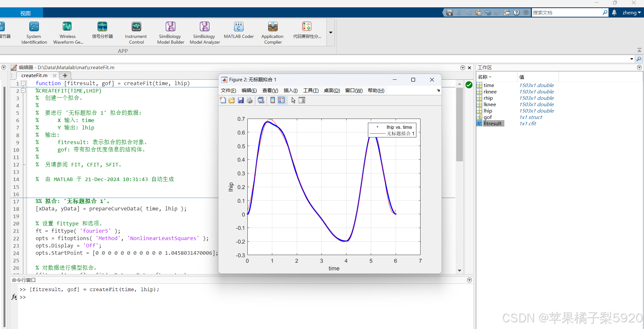Image resolution: width=644 pixels, height=329 pixels.
Task: Launch Wireless Waveform Generator app
Action: point(68,33)
